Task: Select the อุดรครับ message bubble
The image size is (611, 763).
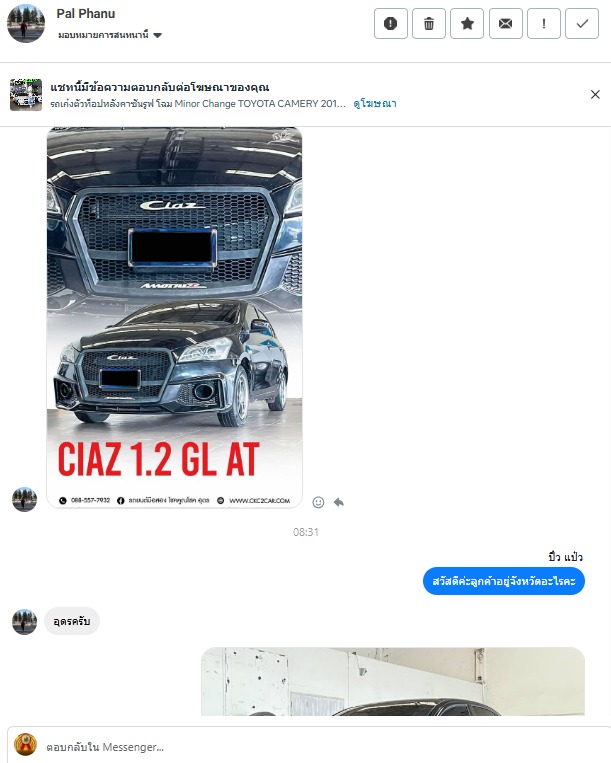Action: click(72, 621)
